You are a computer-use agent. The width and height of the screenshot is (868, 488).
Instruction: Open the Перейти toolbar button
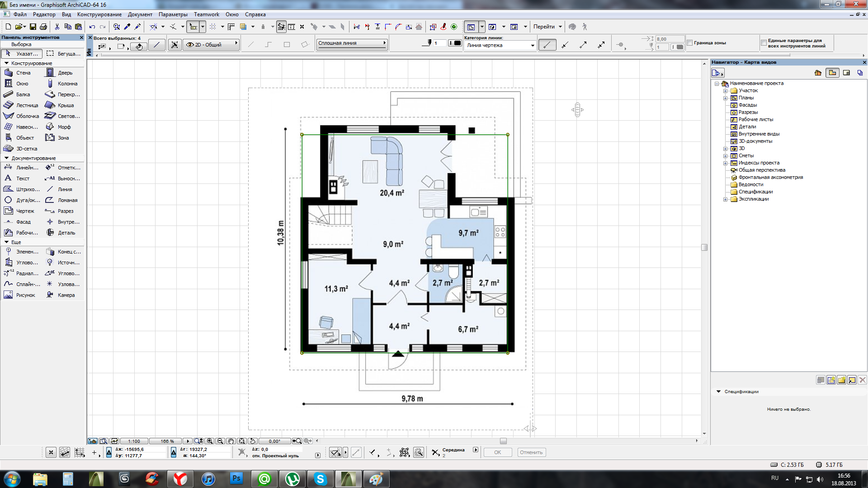[x=544, y=27]
